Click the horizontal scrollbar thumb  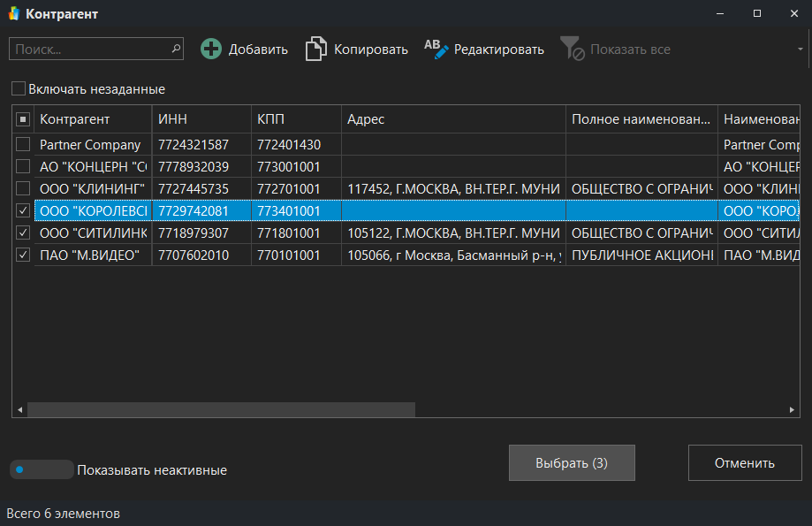221,410
